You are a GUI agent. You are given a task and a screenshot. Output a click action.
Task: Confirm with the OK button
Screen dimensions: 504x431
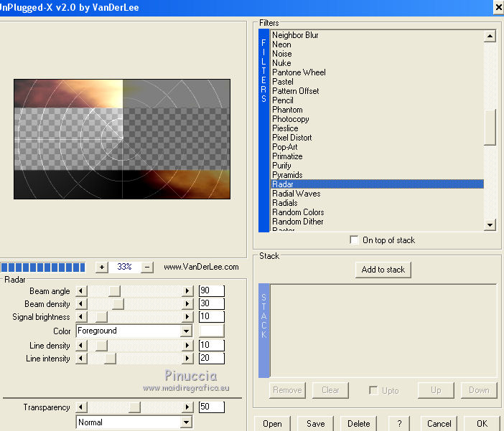point(482,424)
